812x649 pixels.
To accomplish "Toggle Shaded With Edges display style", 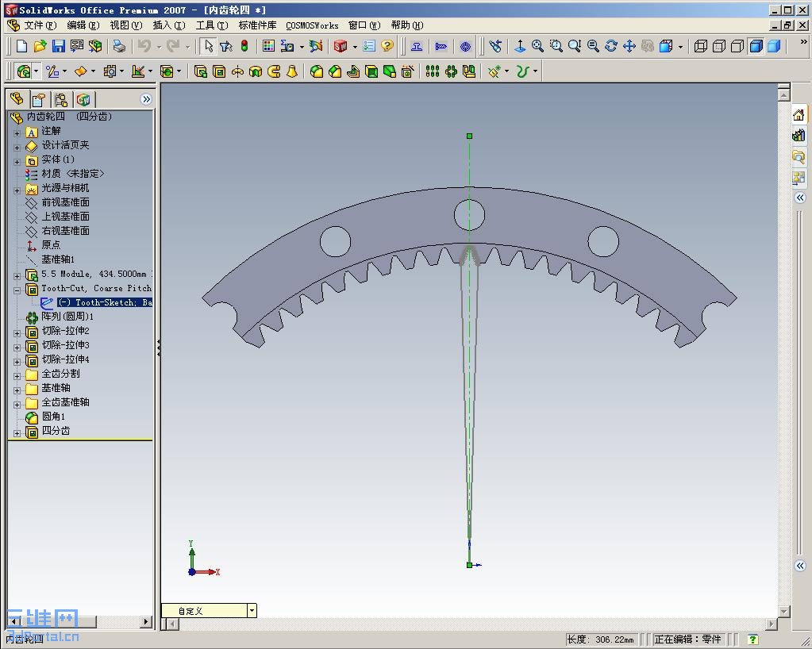I will (756, 47).
